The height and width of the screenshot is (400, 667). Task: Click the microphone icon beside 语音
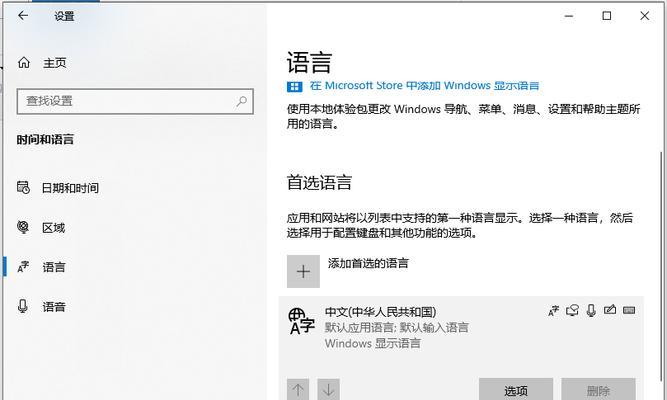pyautogui.click(x=23, y=306)
